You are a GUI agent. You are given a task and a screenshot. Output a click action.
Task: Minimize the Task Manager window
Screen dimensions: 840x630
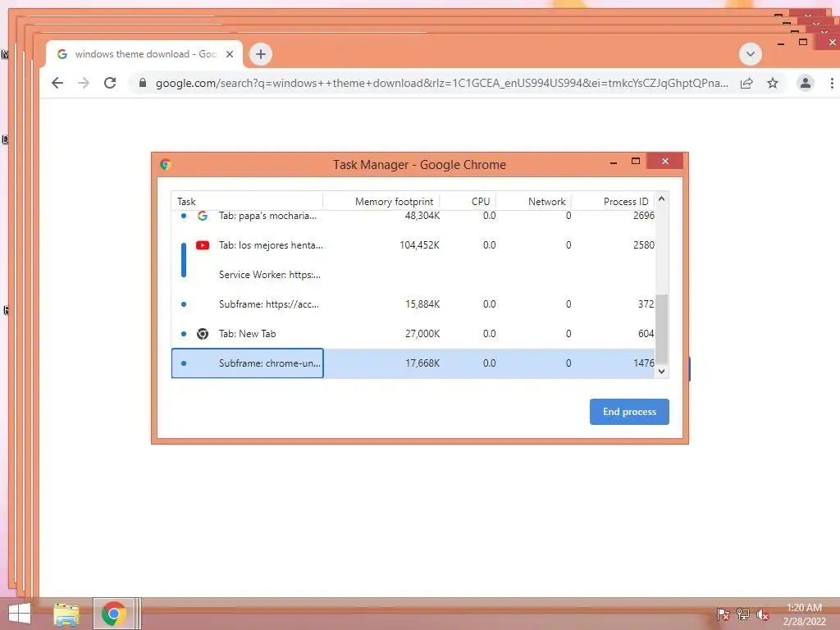click(614, 162)
